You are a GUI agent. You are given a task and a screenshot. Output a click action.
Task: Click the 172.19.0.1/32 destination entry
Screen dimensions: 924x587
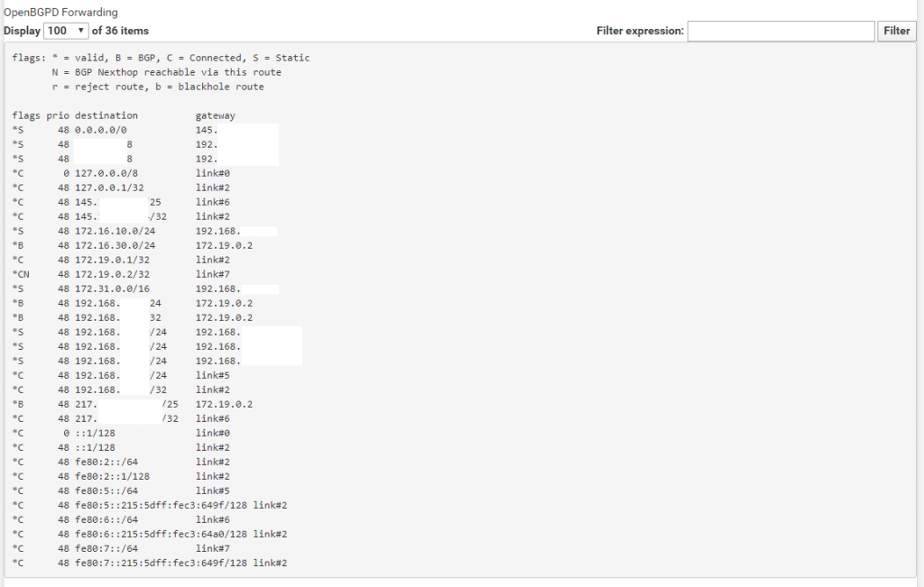click(113, 260)
